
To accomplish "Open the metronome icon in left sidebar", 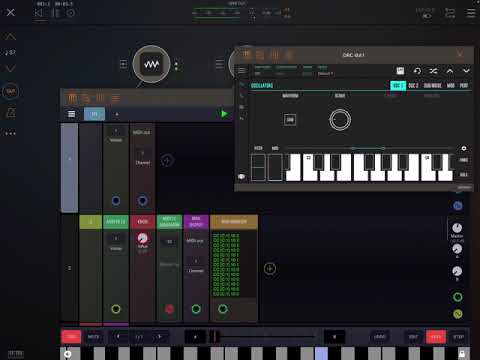I will click(x=10, y=113).
